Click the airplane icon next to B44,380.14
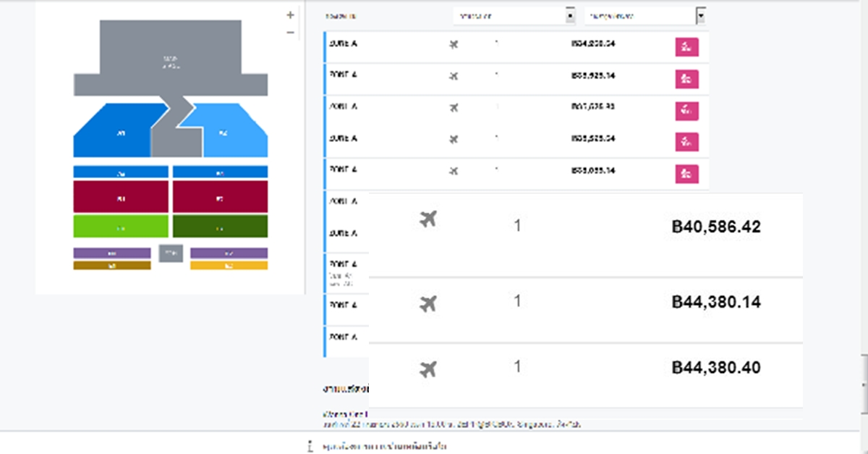Image resolution: width=868 pixels, height=454 pixels. click(x=428, y=303)
